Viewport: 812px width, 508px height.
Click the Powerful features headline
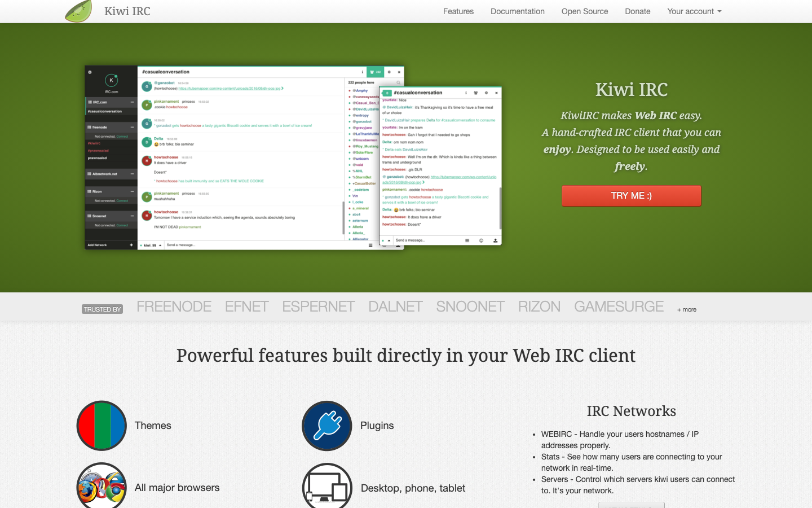click(406, 356)
